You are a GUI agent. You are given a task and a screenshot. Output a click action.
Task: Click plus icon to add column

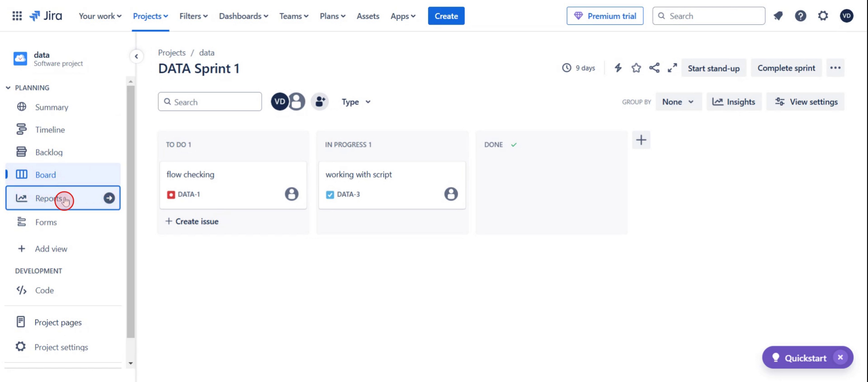(641, 140)
